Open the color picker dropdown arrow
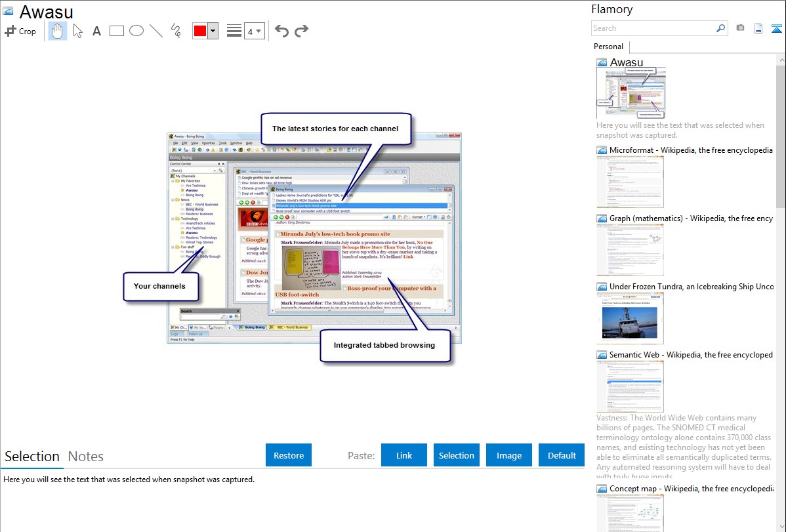The width and height of the screenshot is (786, 532). 213,31
